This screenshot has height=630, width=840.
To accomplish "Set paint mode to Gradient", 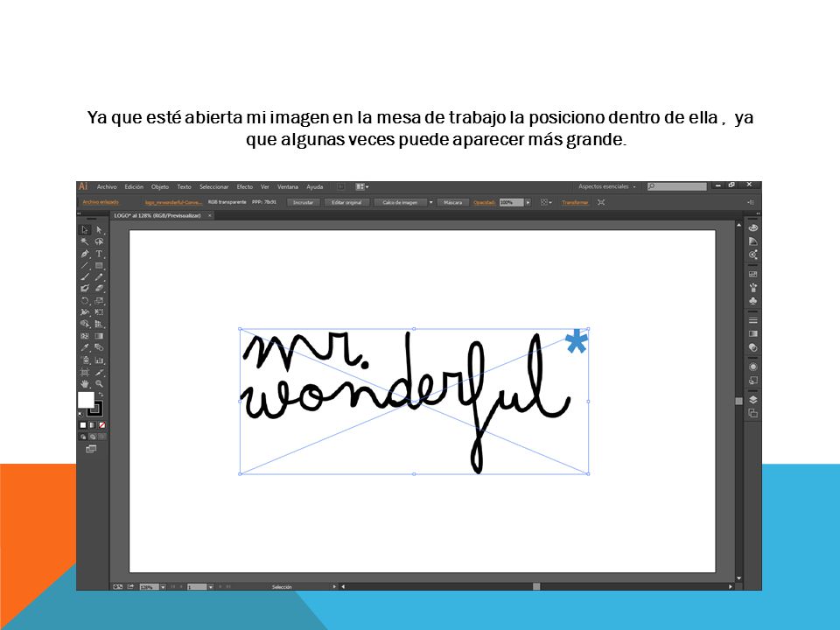I will tap(92, 425).
